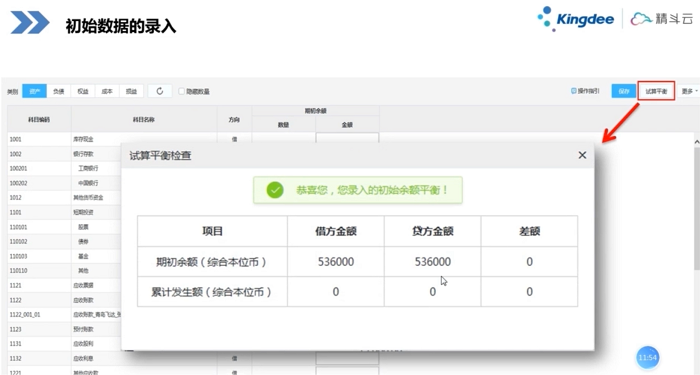Click the 银行存款 account name
This screenshot has height=375, width=700.
pos(83,154)
